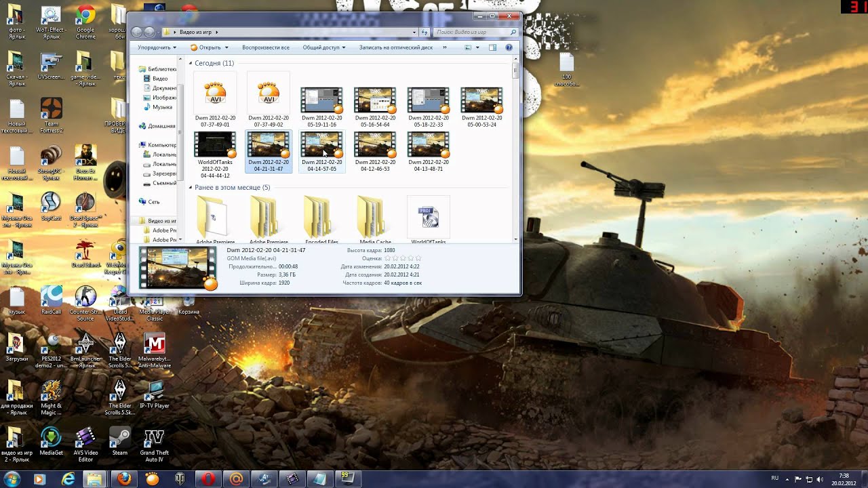This screenshot has width=868, height=488.
Task: Go forward with Explorer forward arrow
Action: [149, 32]
